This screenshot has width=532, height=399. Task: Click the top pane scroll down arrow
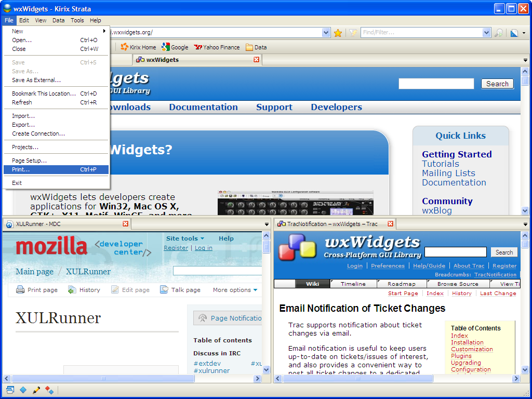pos(525,211)
